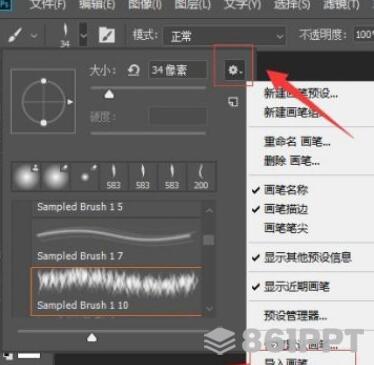Open the brush preset gear menu
Viewport: 374px width, 365px height.
tap(234, 70)
